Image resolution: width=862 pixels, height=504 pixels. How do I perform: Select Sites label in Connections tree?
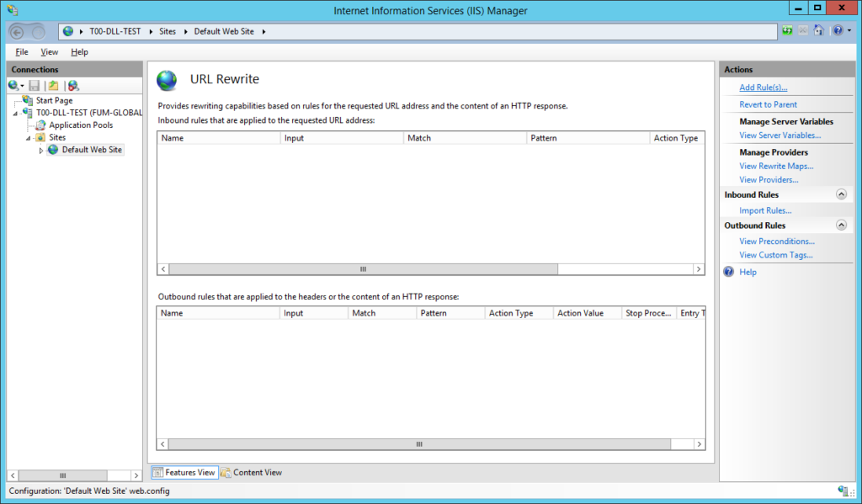coord(57,137)
